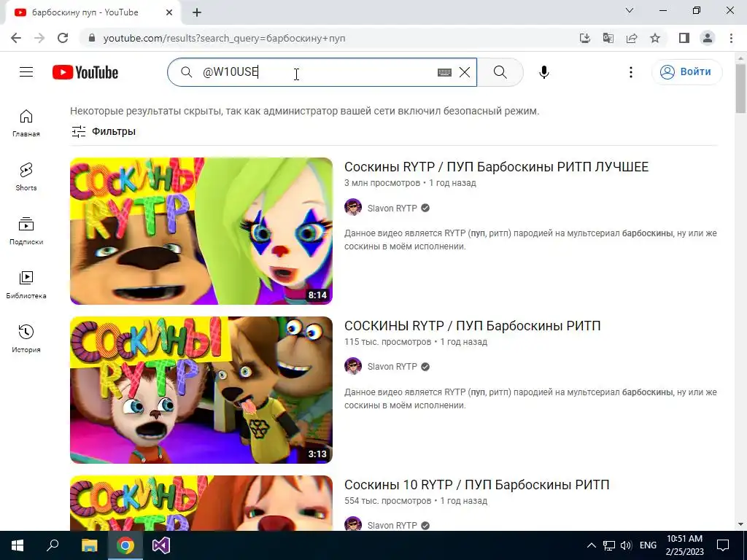The width and height of the screenshot is (747, 560).
Task: Open Chrome three-dot menu
Action: tap(731, 38)
